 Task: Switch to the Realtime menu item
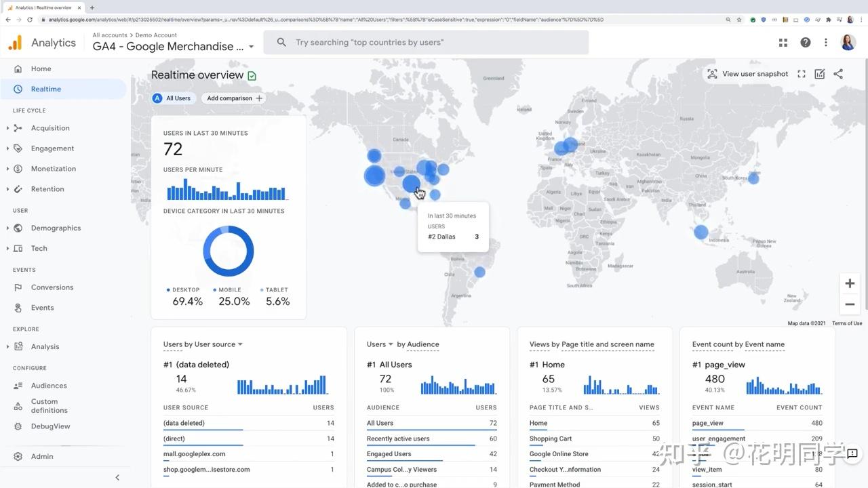pyautogui.click(x=45, y=89)
